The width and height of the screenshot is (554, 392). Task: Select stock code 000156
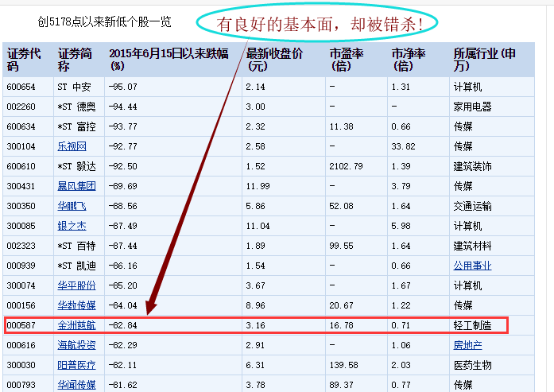(x=21, y=305)
